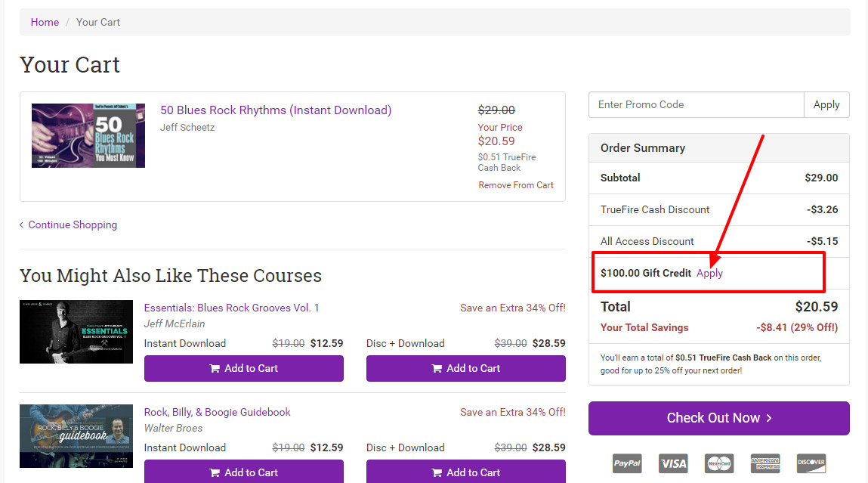
Task: Add Guidebook Disc + Download to cart
Action: pyautogui.click(x=465, y=472)
